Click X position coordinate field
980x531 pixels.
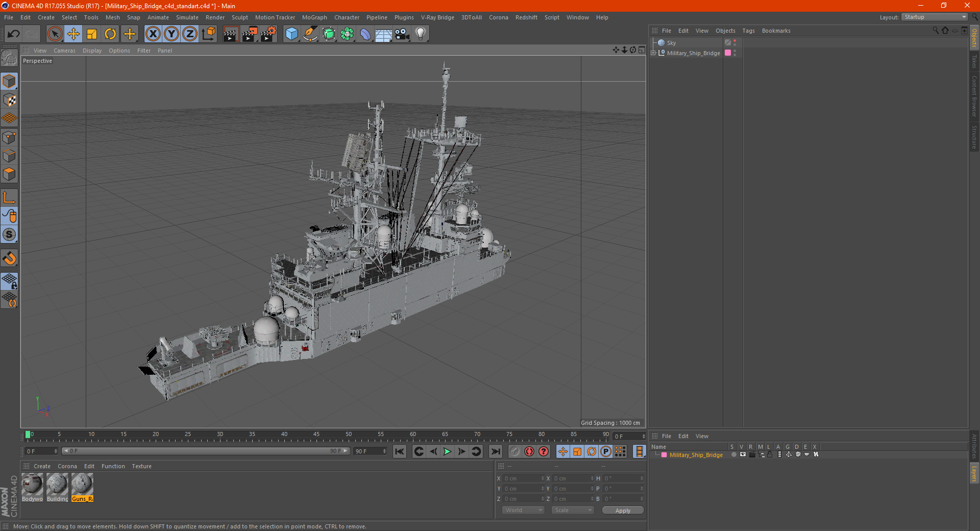point(524,478)
